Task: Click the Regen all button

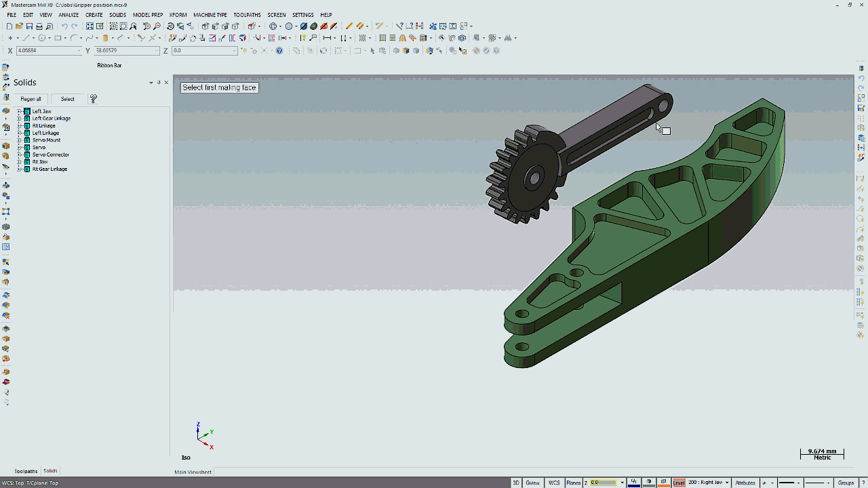Action: (x=31, y=99)
